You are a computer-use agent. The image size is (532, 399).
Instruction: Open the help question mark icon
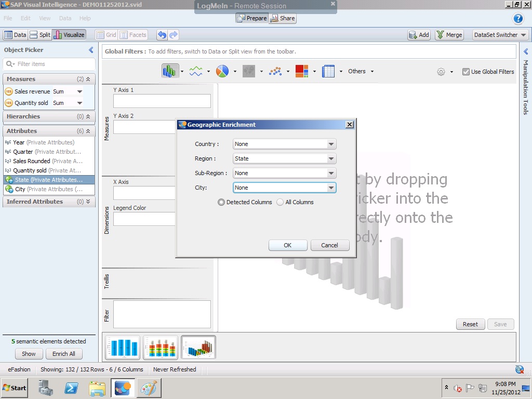pyautogui.click(x=518, y=18)
